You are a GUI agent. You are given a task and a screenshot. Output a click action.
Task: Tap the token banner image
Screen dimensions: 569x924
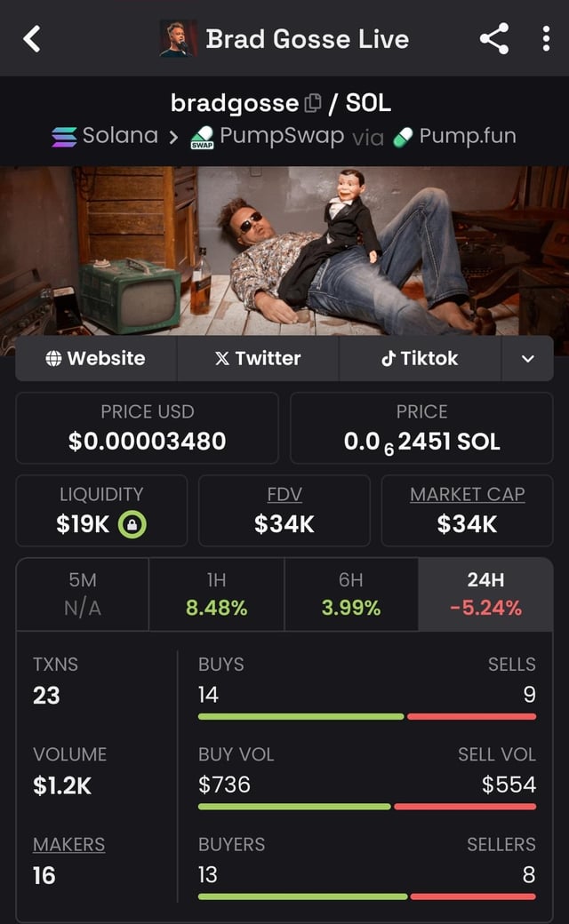[x=284, y=250]
